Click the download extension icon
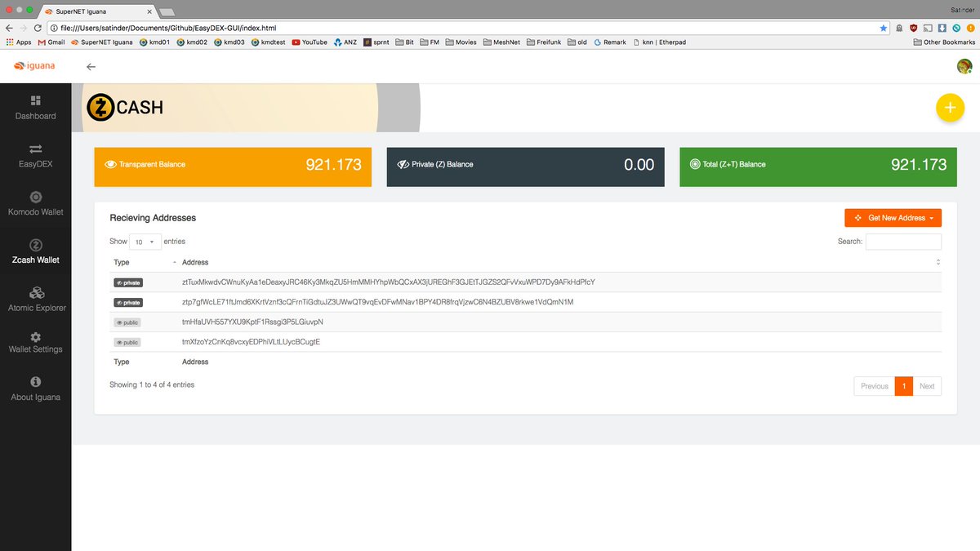The height and width of the screenshot is (551, 980). tap(942, 28)
